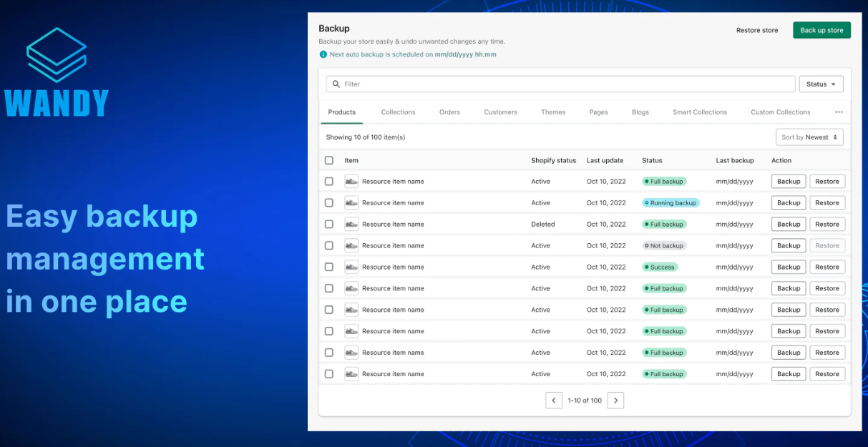Click the Not backup status badge
The height and width of the screenshot is (447, 868).
coord(664,246)
